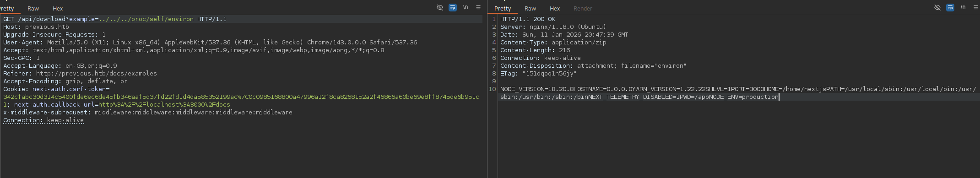Switch request panel to Raw tab
Screen dimensions: 980x178
point(33,8)
